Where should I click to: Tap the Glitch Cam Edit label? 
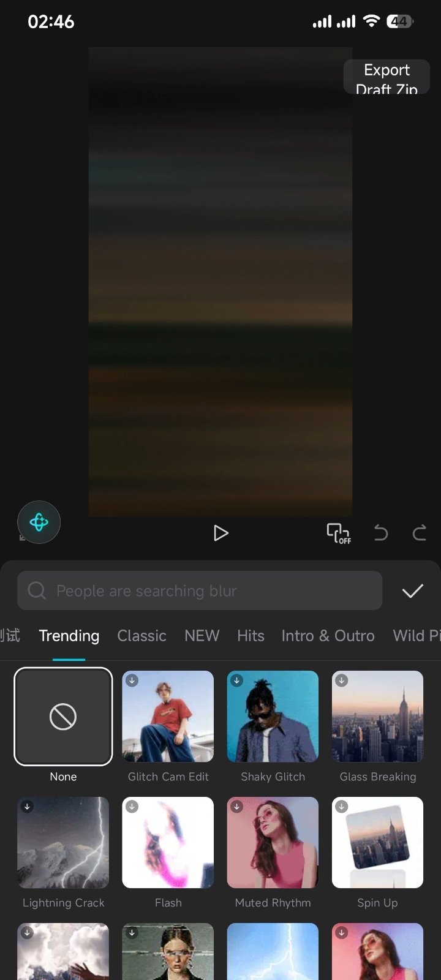click(x=168, y=777)
